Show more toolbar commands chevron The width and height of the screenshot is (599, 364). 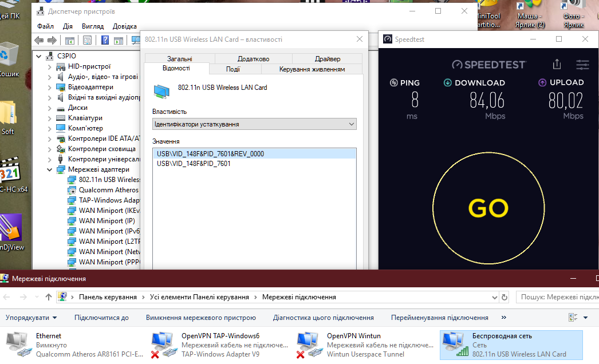(x=503, y=318)
